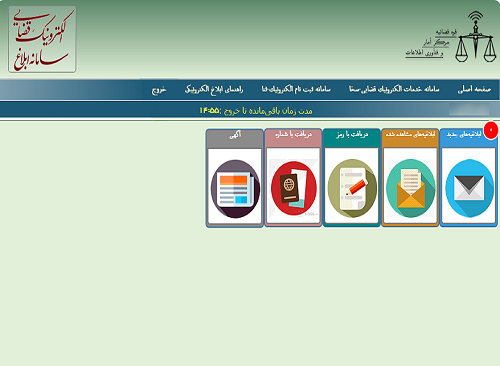Log out via خروج menu item
The height and width of the screenshot is (366, 500).
coord(159,90)
